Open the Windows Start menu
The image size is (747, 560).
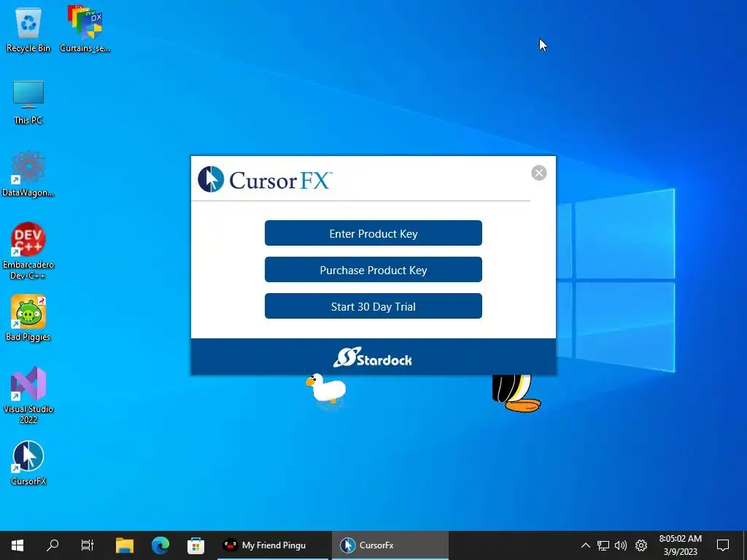tap(18, 545)
